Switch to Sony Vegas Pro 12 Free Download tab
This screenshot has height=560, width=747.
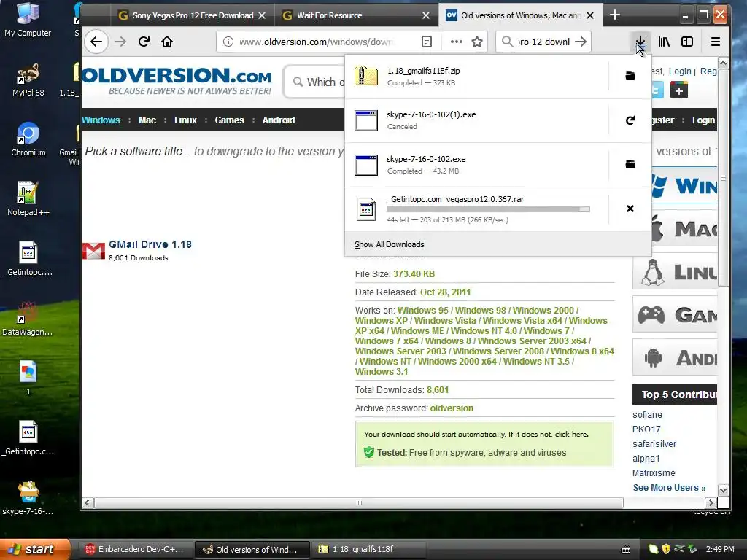click(x=193, y=15)
